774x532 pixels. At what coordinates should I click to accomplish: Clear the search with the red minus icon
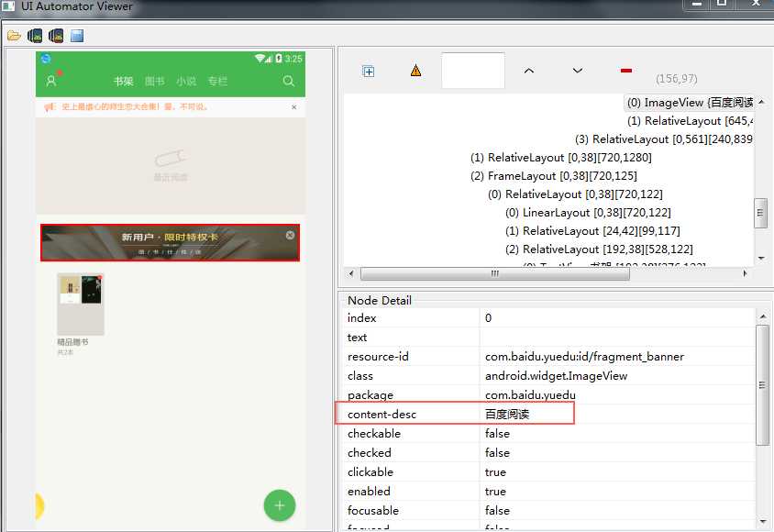[626, 71]
